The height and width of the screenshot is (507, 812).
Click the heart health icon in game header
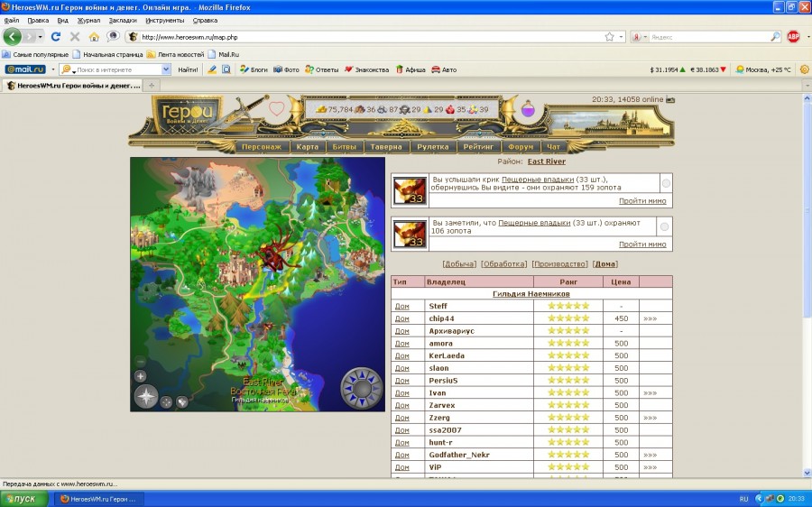277,109
